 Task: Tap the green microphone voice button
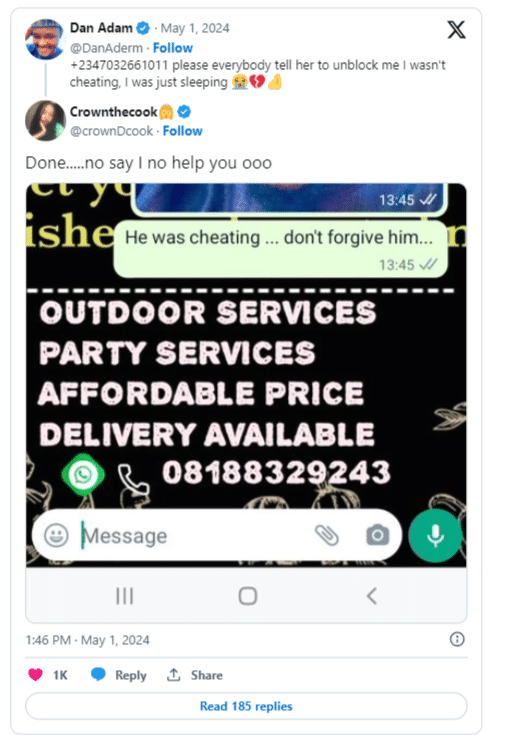435,535
